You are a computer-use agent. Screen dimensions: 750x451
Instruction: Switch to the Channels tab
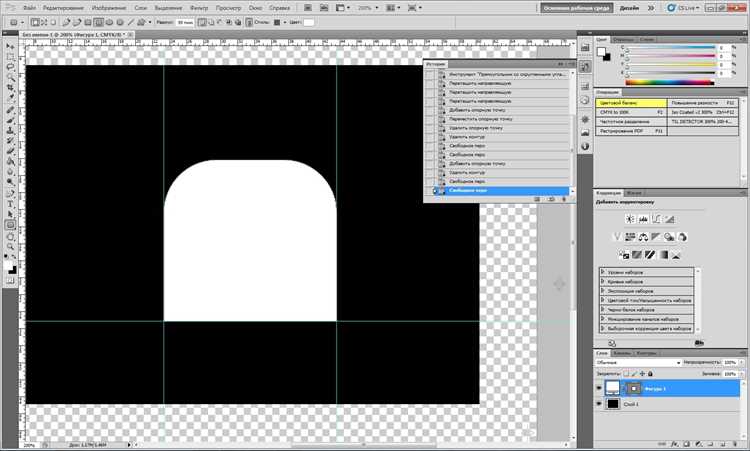click(622, 353)
